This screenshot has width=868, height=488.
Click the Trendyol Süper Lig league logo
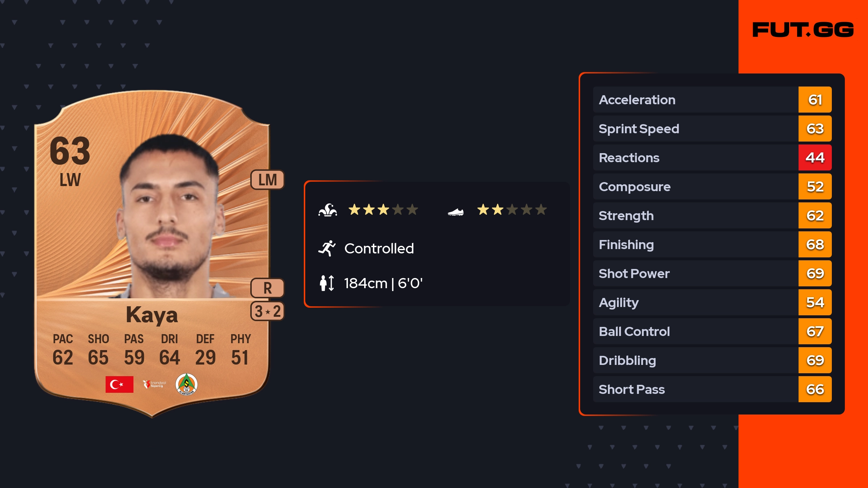154,384
